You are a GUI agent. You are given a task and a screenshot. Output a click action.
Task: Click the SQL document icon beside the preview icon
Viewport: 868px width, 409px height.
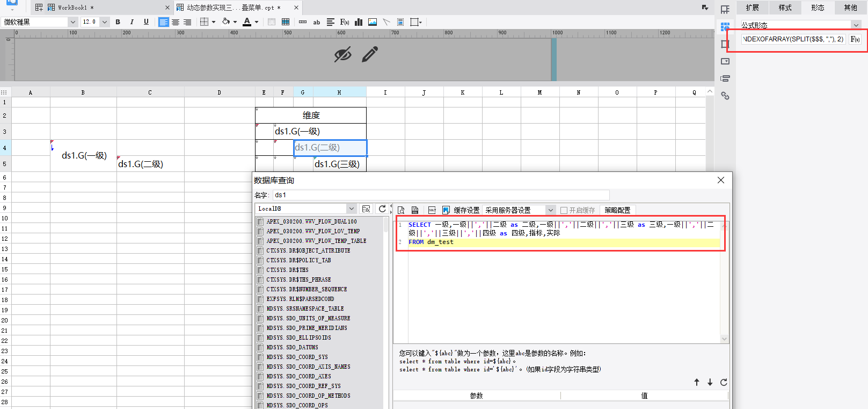[x=415, y=210]
